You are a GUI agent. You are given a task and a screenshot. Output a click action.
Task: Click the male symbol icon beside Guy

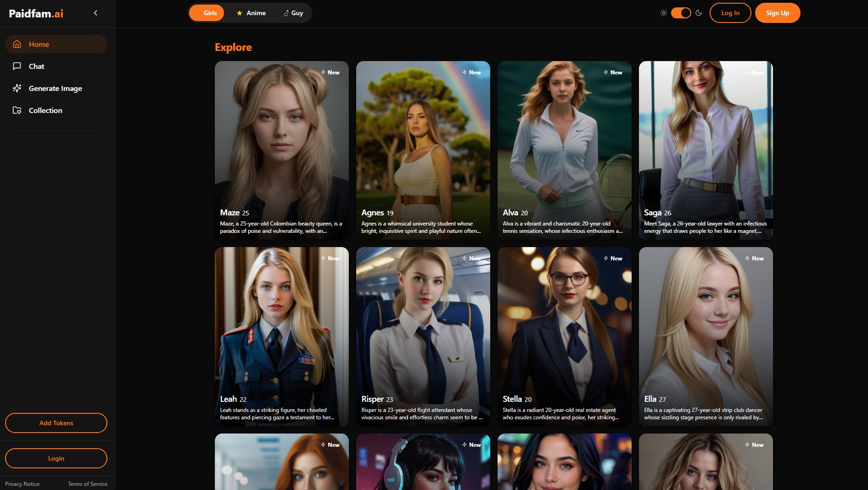coord(286,13)
